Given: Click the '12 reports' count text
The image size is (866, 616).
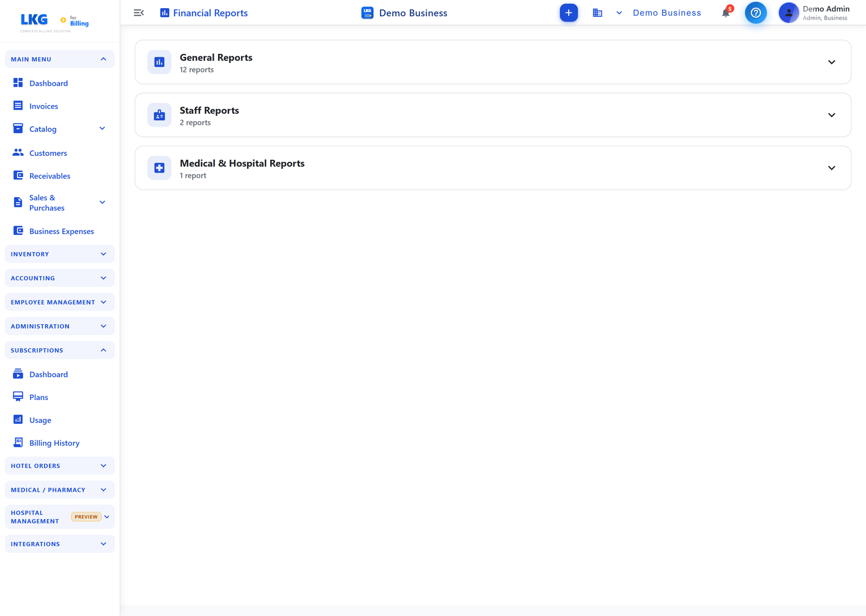Looking at the screenshot, I should tap(196, 70).
